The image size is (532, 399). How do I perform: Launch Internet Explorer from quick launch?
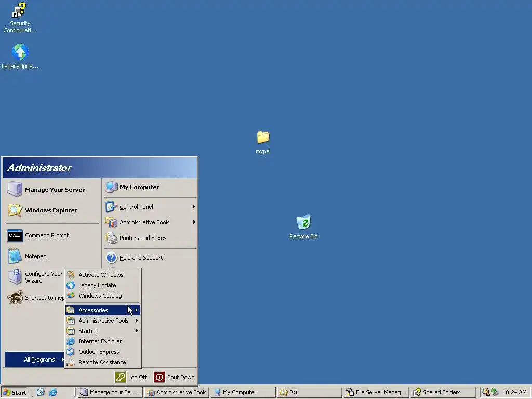coord(53,392)
